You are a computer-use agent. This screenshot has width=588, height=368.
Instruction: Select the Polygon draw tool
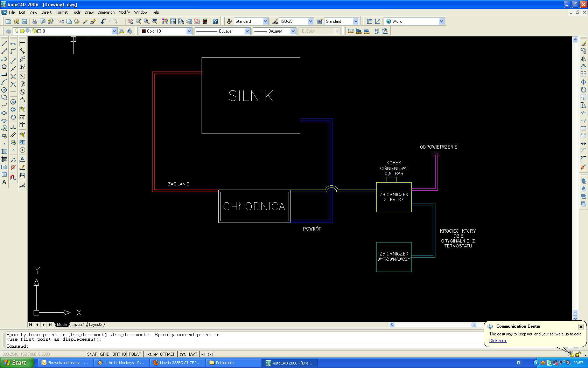[4, 67]
